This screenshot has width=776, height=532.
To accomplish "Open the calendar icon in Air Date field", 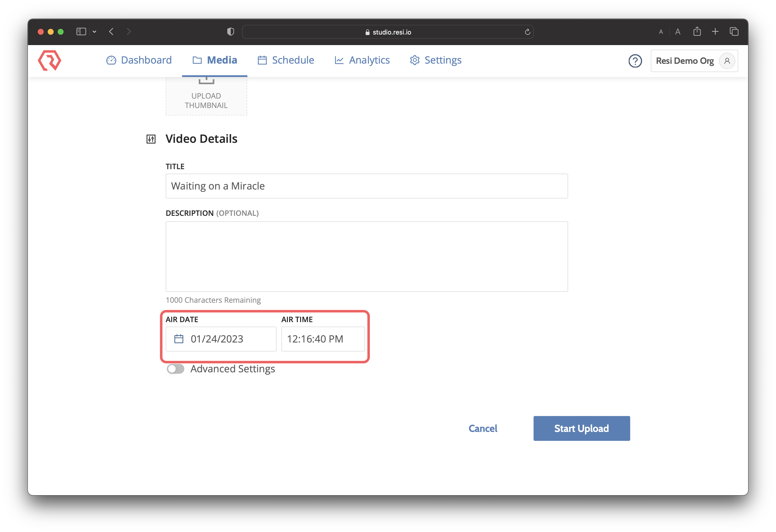I will [x=179, y=339].
